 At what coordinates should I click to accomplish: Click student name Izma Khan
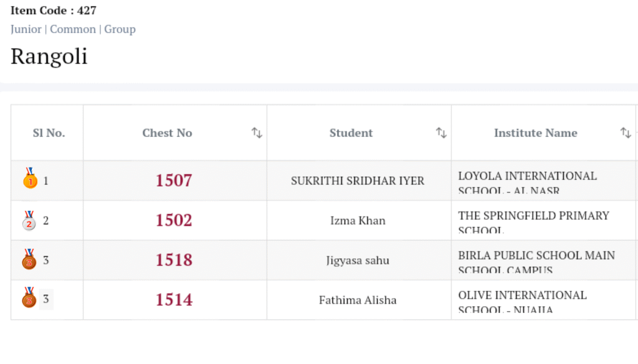[x=358, y=221]
